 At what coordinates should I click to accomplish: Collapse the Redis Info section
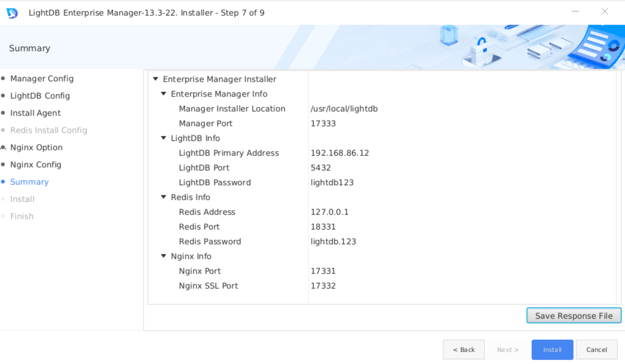pyautogui.click(x=163, y=197)
